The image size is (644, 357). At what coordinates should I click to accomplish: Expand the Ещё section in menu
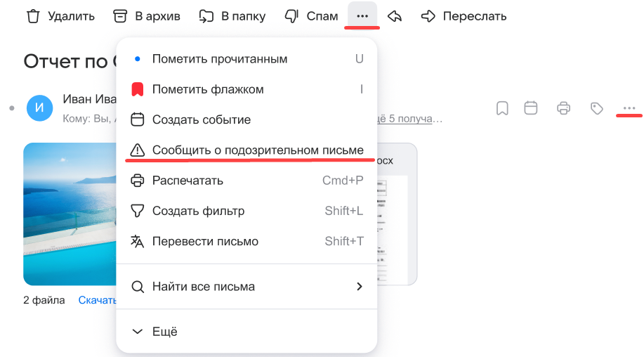coord(164,332)
